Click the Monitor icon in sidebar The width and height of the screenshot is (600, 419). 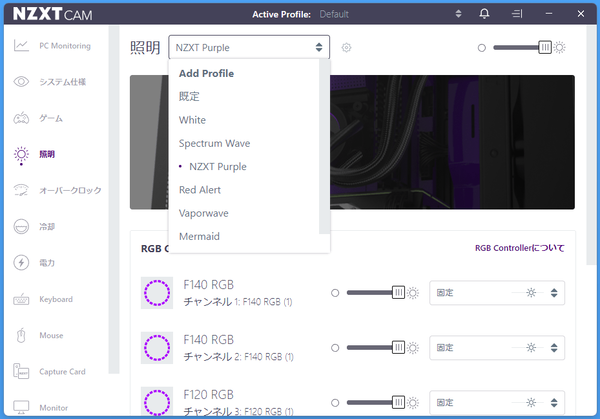[21, 408]
